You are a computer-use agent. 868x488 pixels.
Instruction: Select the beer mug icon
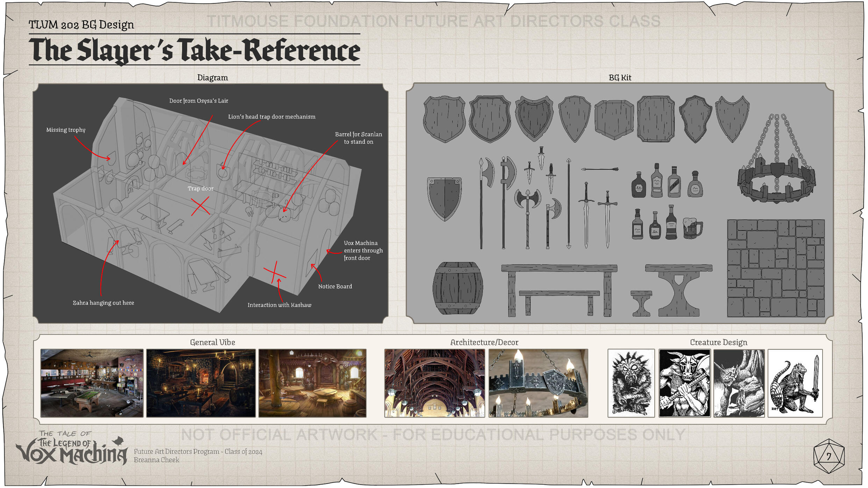[x=692, y=229]
